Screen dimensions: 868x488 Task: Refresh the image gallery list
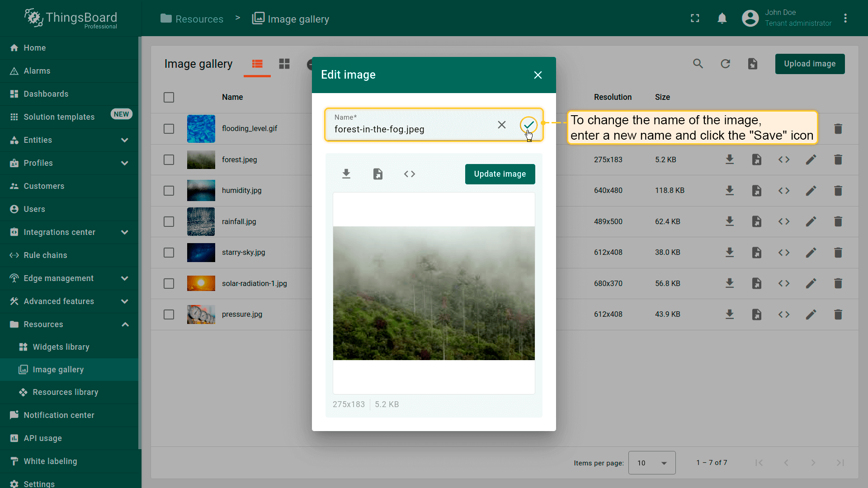point(725,64)
